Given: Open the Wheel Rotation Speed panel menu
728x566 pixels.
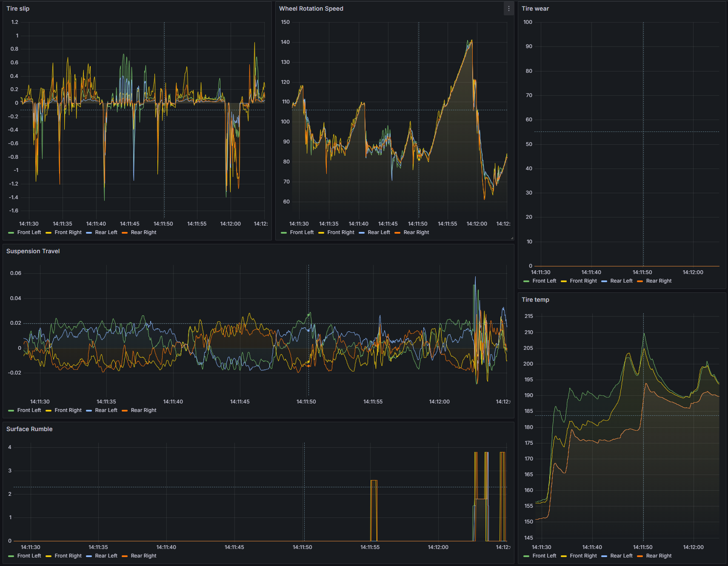Looking at the screenshot, I should pyautogui.click(x=508, y=9).
